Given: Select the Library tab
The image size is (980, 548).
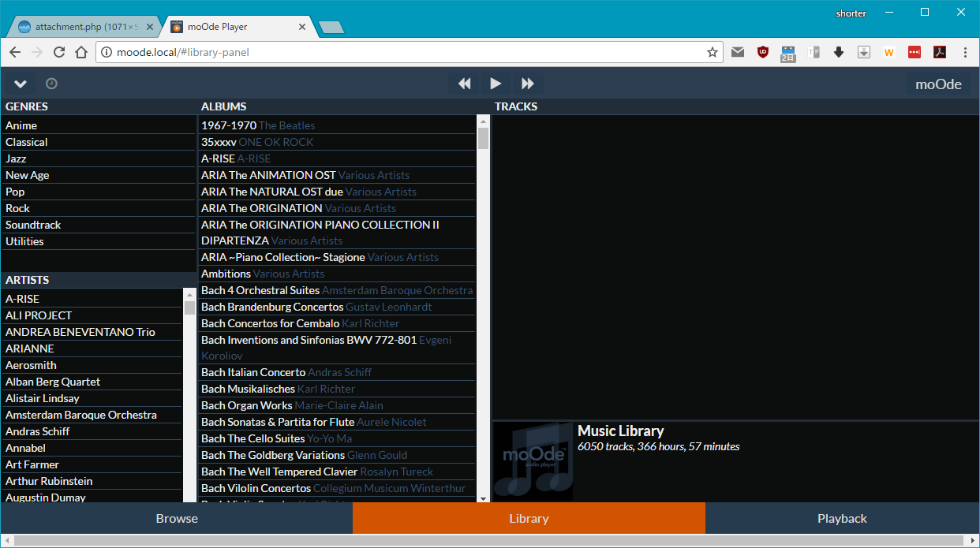Looking at the screenshot, I should 529,518.
